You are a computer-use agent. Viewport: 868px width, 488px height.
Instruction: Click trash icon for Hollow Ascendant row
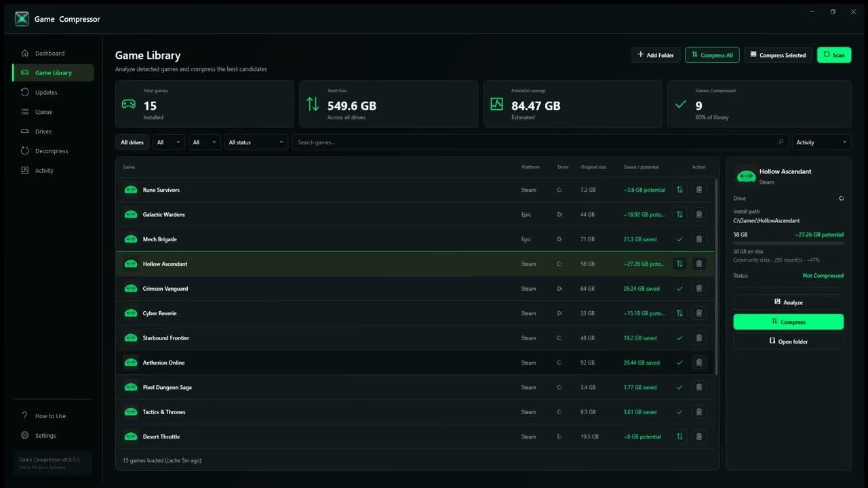699,264
